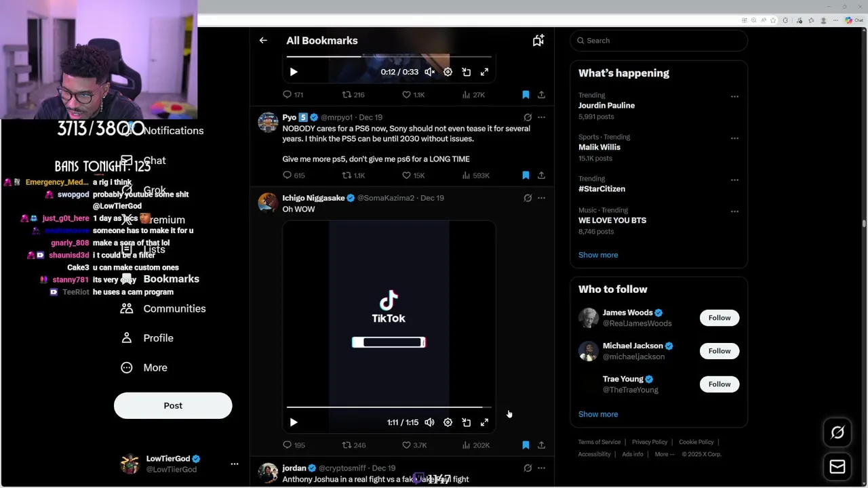Follow Trae Young
Screen dimensions: 868x488
coord(719,384)
